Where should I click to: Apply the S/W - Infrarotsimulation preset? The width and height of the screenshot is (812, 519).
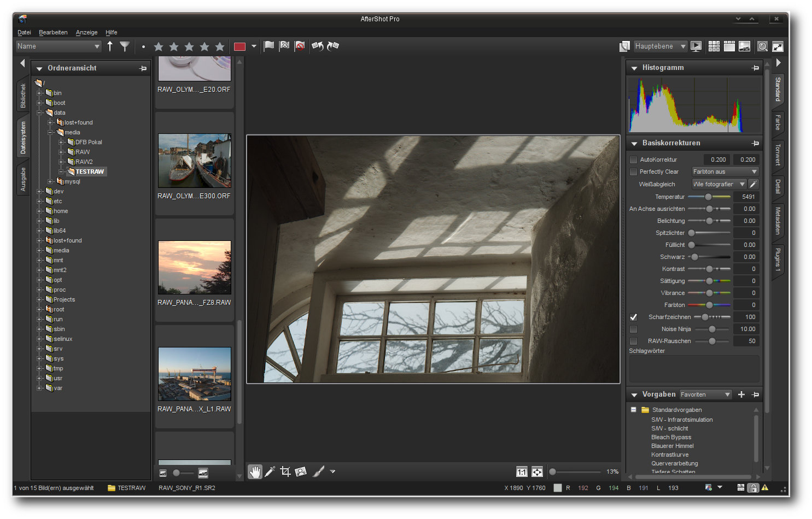(682, 420)
